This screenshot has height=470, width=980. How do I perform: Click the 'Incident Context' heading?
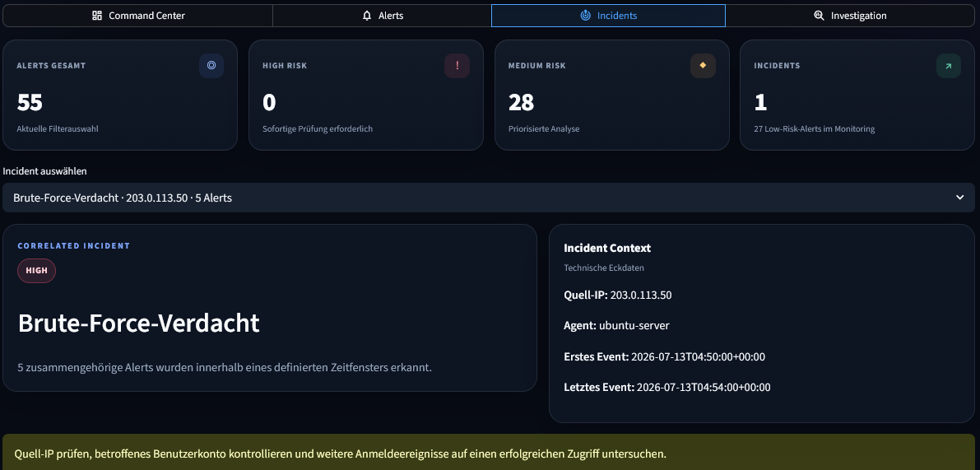tap(607, 248)
